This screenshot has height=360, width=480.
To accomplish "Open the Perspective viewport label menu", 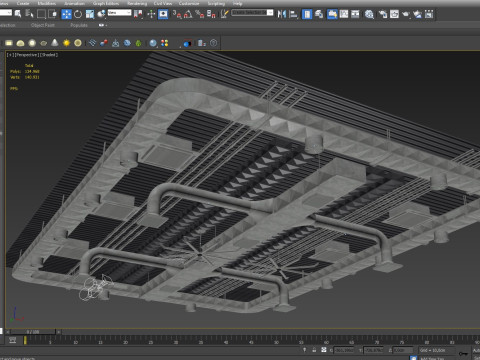I will pos(26,55).
